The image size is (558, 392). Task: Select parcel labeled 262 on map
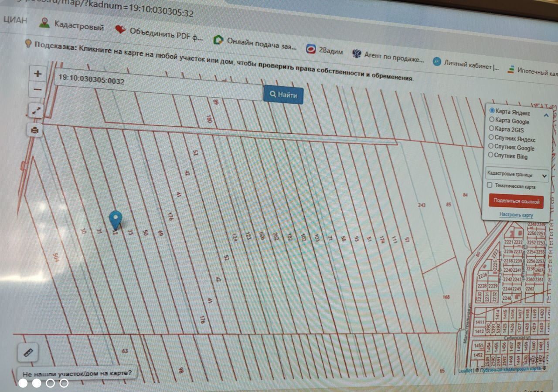click(x=276, y=236)
